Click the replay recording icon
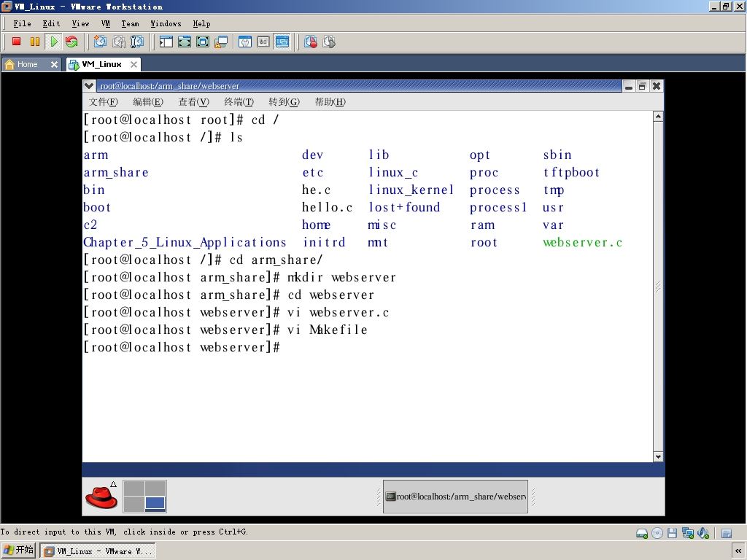 click(x=329, y=42)
